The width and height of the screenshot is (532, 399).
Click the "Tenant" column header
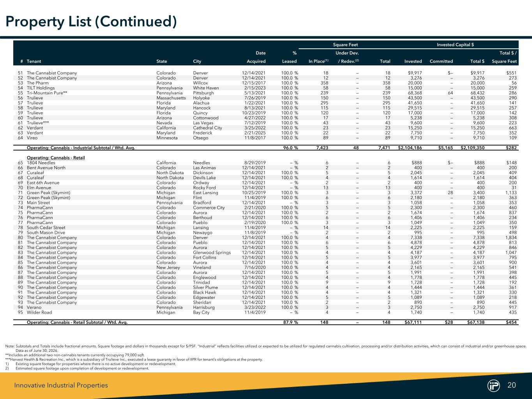click(34, 61)
